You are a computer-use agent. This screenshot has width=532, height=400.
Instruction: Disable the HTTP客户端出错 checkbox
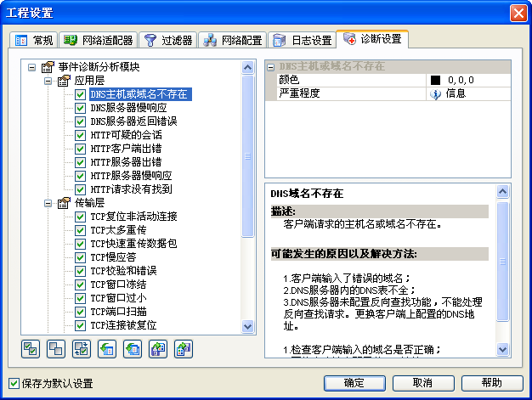pos(80,149)
